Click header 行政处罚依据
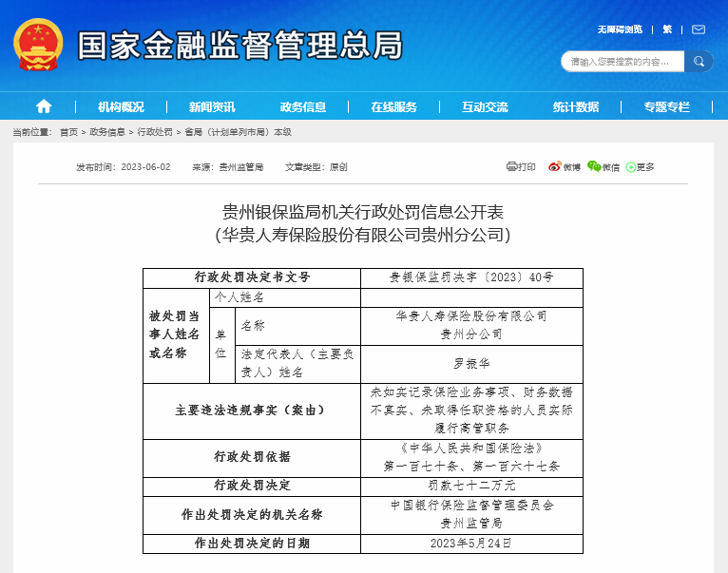 click(x=252, y=457)
